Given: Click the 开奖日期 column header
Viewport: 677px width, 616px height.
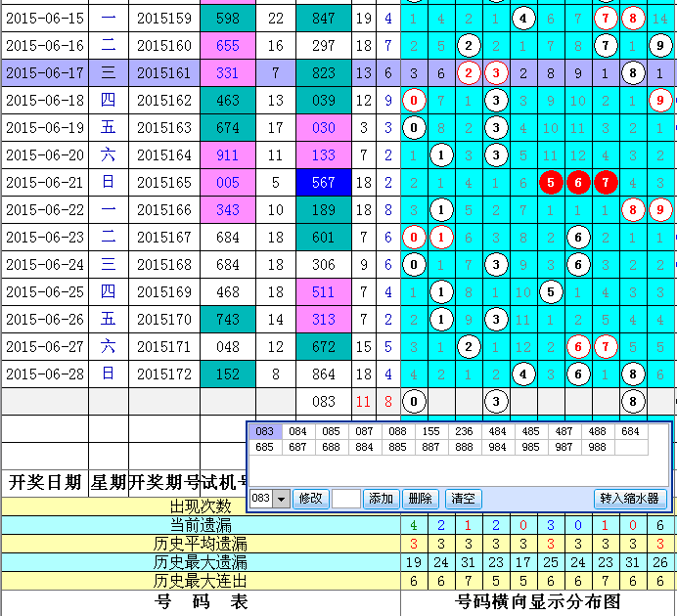Looking at the screenshot, I should pos(45,483).
